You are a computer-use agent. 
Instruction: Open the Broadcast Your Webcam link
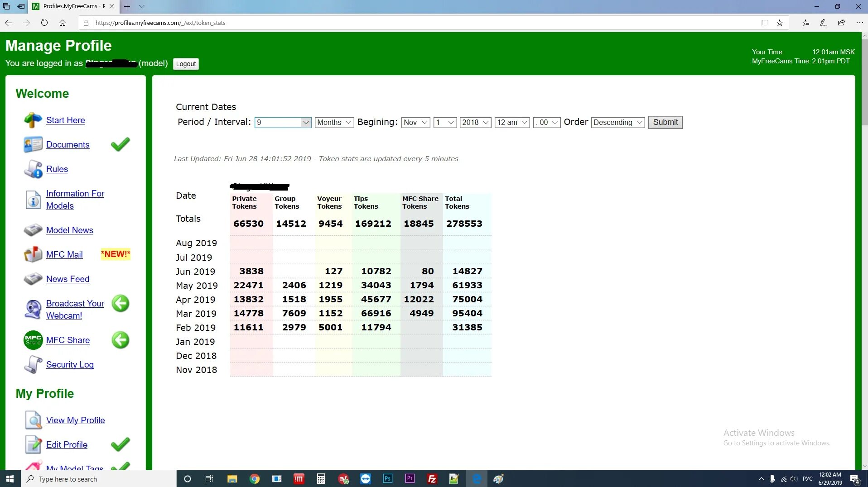(x=75, y=310)
